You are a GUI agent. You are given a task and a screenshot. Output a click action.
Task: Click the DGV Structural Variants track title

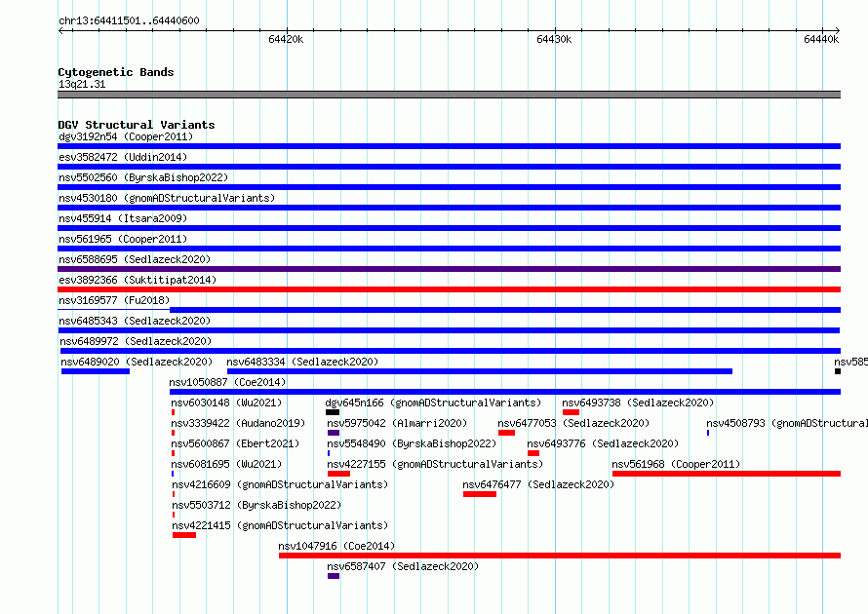137,125
